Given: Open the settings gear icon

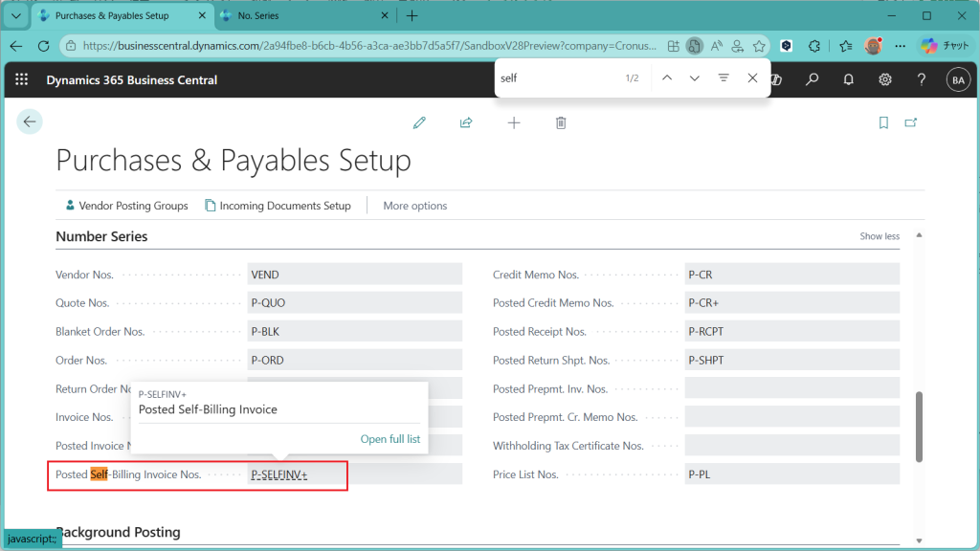Looking at the screenshot, I should pos(885,80).
